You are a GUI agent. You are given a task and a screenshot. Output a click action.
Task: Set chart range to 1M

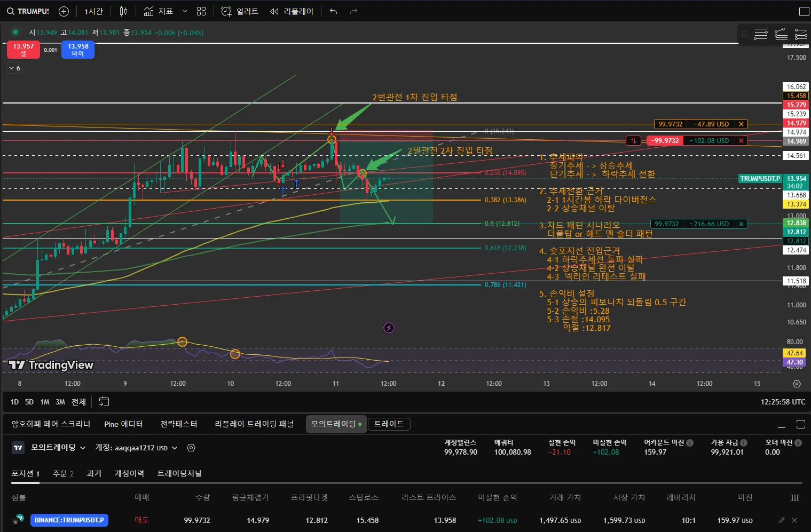pyautogui.click(x=45, y=402)
